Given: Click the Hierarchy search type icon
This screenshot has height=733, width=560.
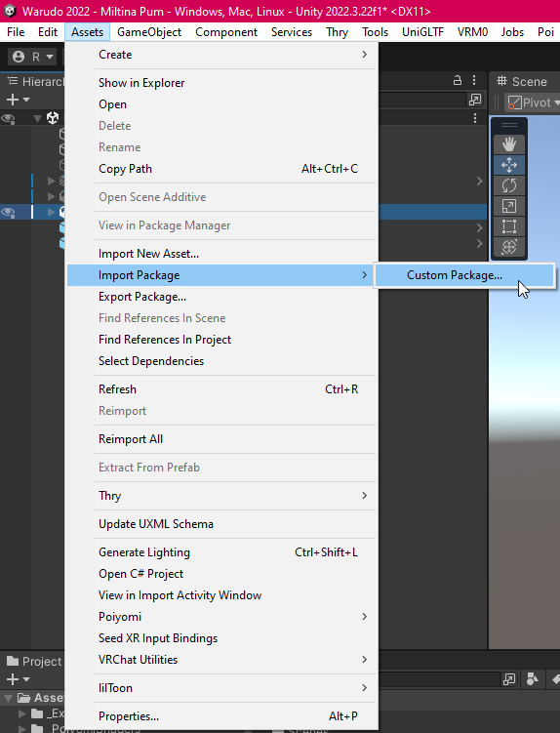Looking at the screenshot, I should [475, 100].
